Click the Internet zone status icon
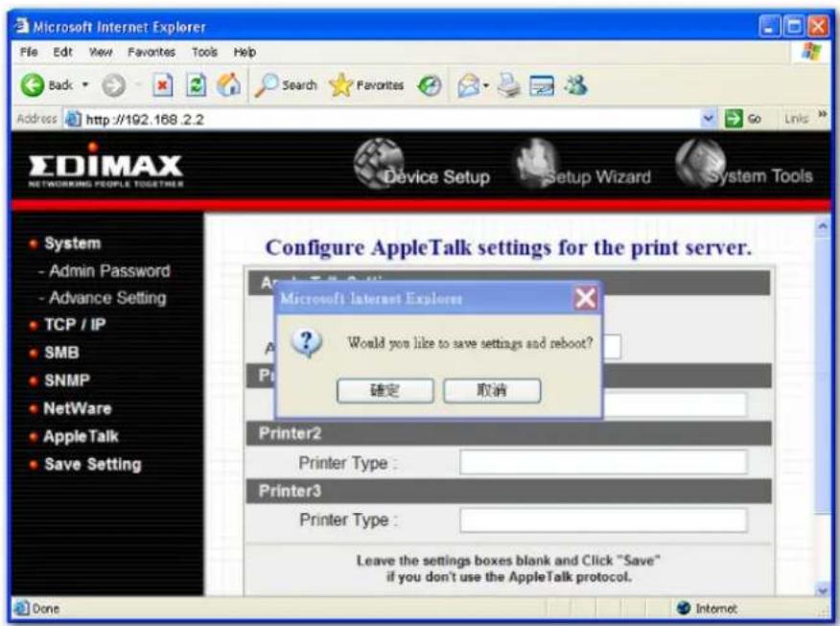840x626 pixels. [x=683, y=608]
